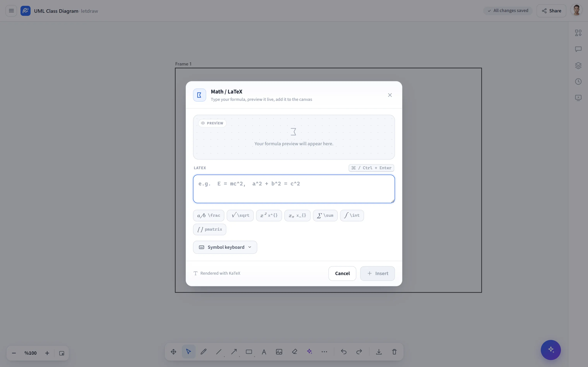Toggle the minimap view button

(62, 353)
